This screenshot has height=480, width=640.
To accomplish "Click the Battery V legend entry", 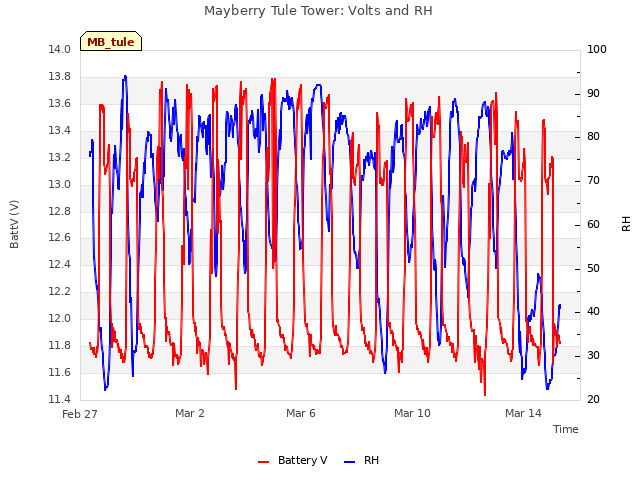I will [293, 460].
